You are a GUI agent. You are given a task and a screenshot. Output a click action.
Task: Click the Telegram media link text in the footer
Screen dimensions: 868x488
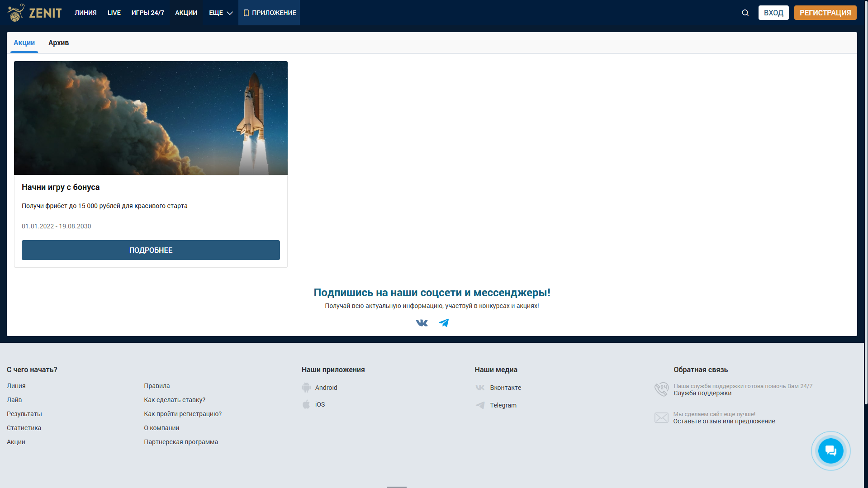coord(503,405)
